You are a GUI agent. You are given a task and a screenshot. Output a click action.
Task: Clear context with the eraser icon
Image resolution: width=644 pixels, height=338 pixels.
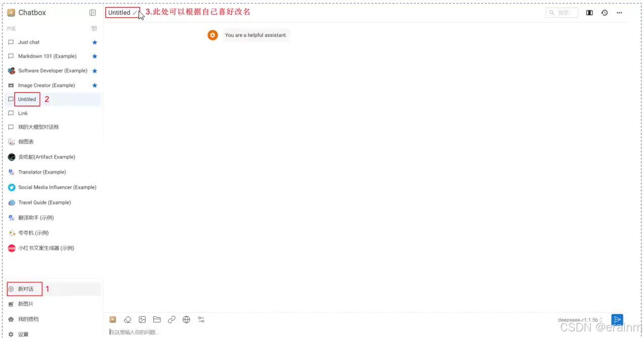pos(127,319)
